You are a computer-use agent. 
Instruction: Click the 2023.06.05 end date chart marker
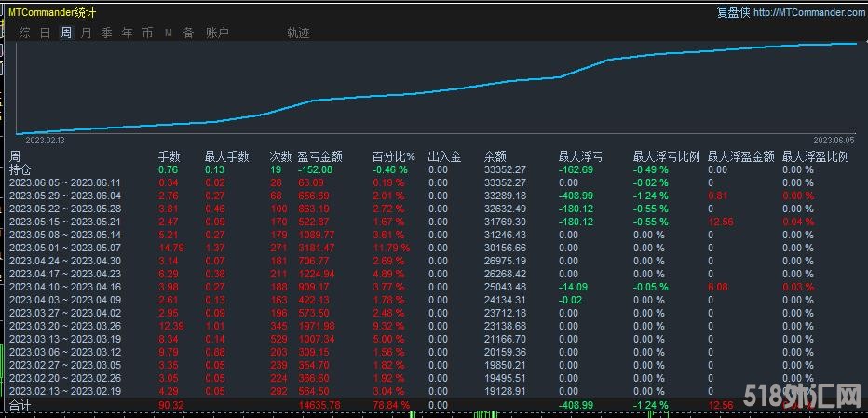[x=833, y=140]
